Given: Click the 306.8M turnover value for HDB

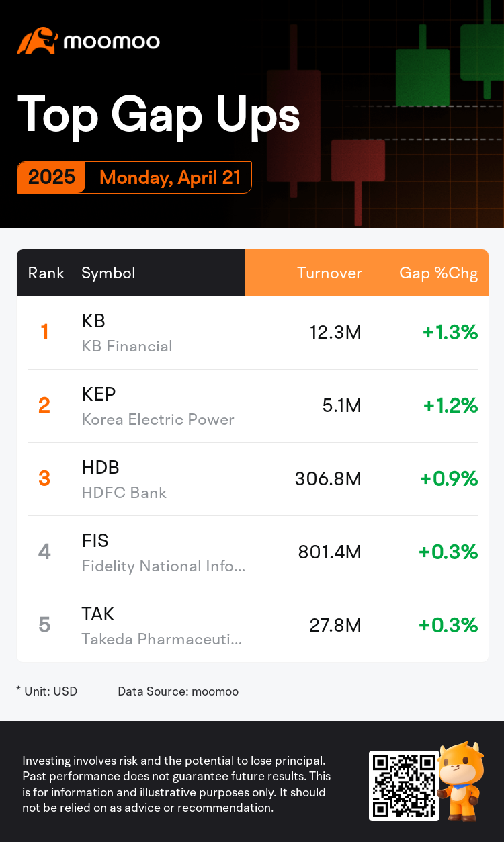Looking at the screenshot, I should click(x=328, y=478).
